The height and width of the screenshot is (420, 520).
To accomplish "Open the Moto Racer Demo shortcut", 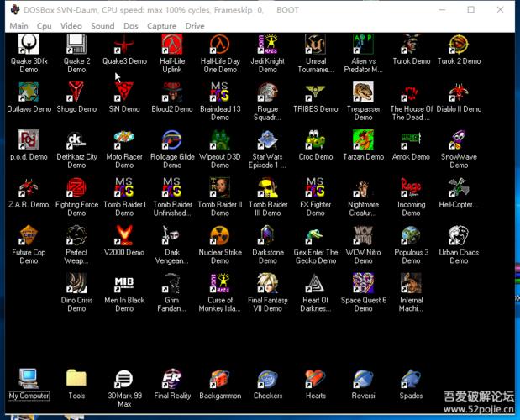I will click(124, 140).
